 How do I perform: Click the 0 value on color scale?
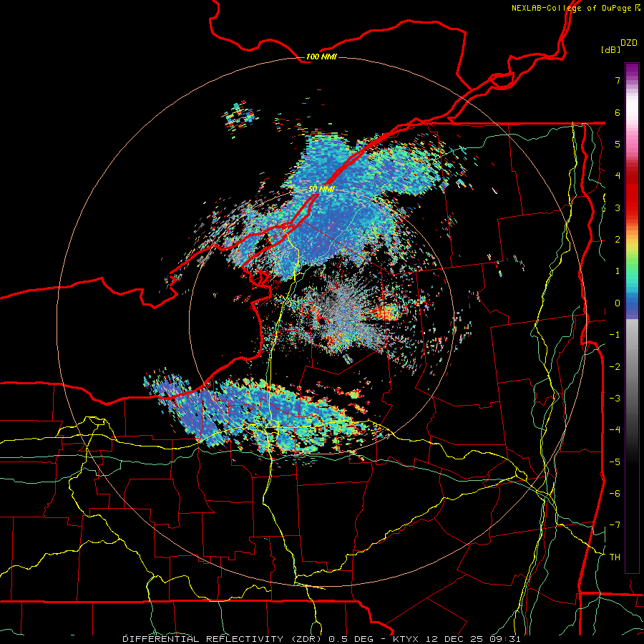point(618,303)
